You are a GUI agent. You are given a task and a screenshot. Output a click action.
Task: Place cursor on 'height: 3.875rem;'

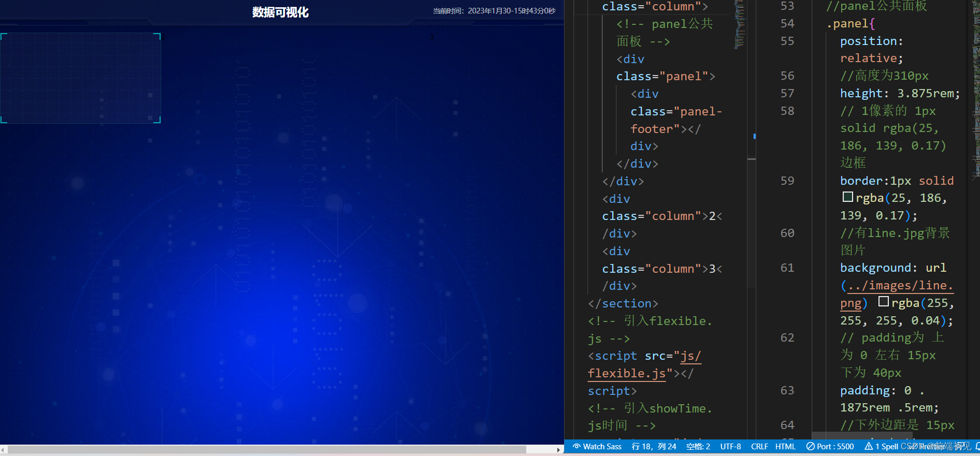(900, 93)
